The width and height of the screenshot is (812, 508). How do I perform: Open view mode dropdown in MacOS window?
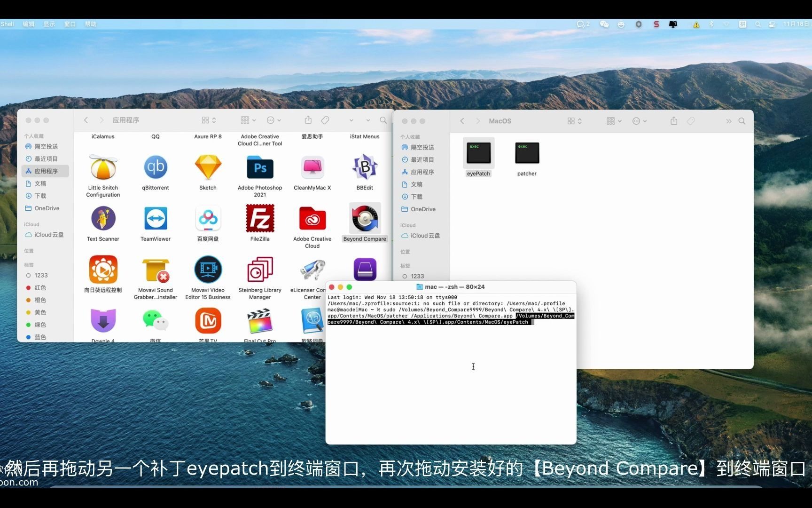(574, 121)
